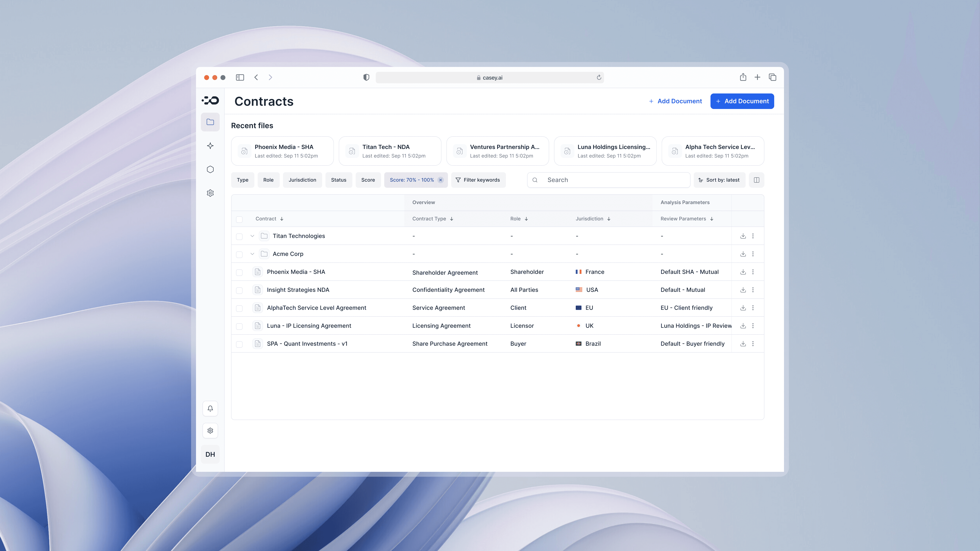This screenshot has height=551, width=980.
Task: Click the browser share icon
Action: click(743, 77)
